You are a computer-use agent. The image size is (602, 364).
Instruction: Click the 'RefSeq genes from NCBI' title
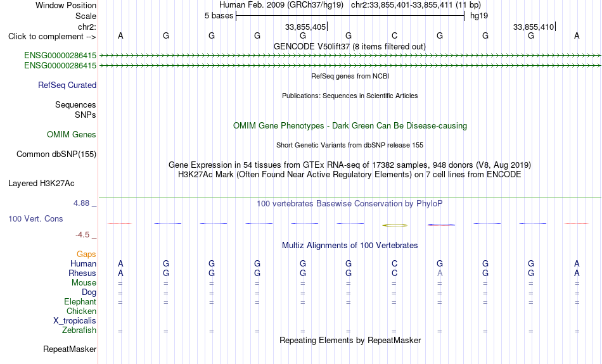(350, 76)
